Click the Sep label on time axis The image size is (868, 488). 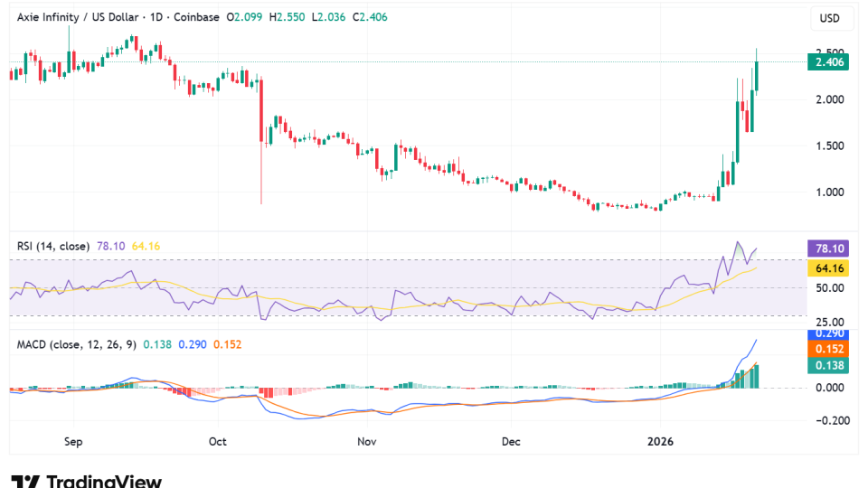tap(74, 442)
